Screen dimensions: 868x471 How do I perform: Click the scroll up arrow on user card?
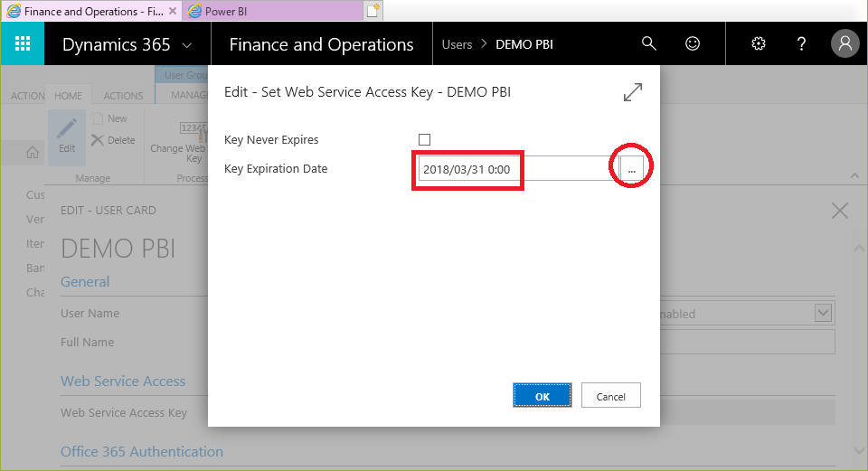[x=859, y=248]
